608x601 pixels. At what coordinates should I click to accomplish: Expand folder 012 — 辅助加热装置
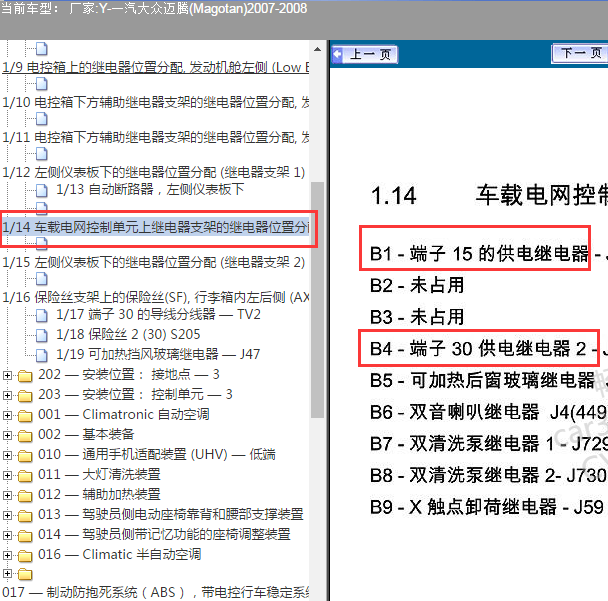[x=7, y=495]
